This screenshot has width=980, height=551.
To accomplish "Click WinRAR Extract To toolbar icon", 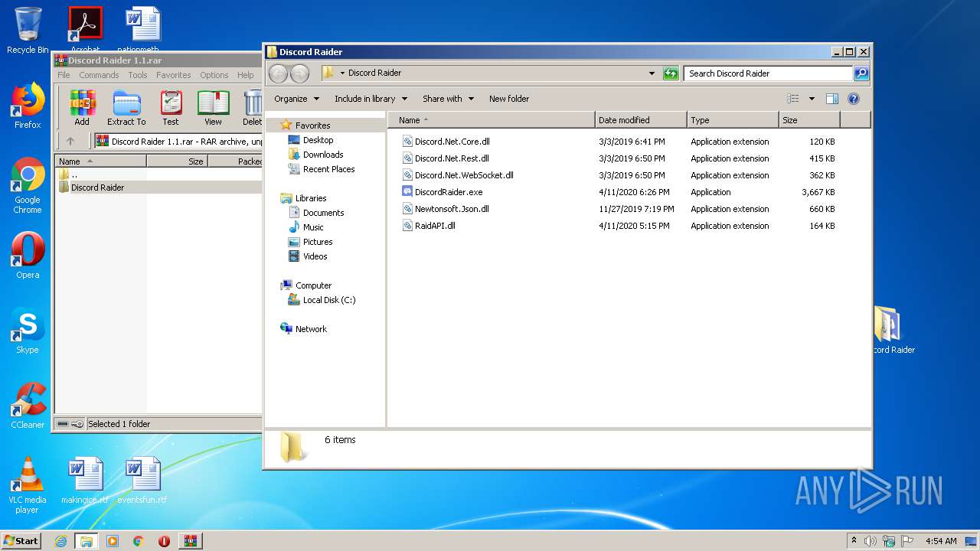I will 126,108.
